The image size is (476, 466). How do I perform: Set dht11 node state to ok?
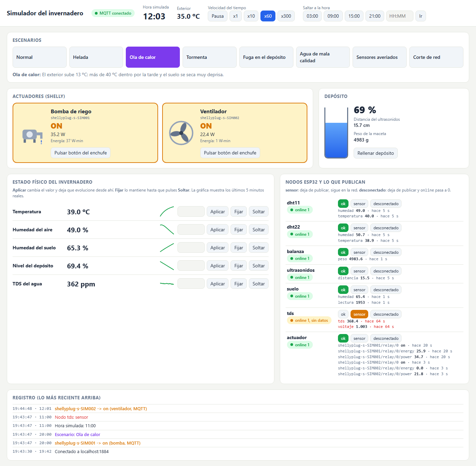click(343, 204)
